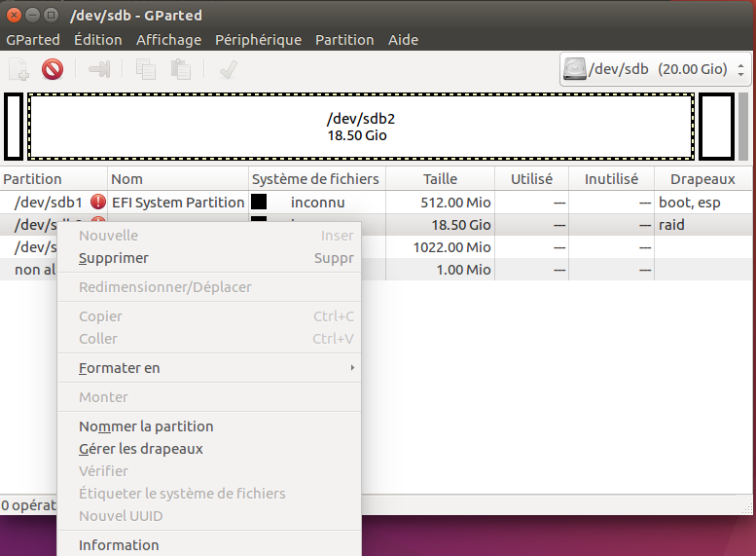Select the /dev/sdb2 block in disk map
The image size is (756, 556).
(x=361, y=127)
